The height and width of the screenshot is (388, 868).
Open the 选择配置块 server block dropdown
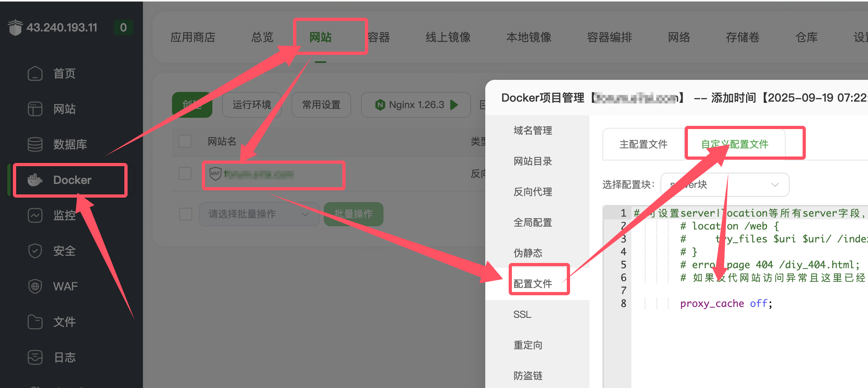[x=724, y=185]
